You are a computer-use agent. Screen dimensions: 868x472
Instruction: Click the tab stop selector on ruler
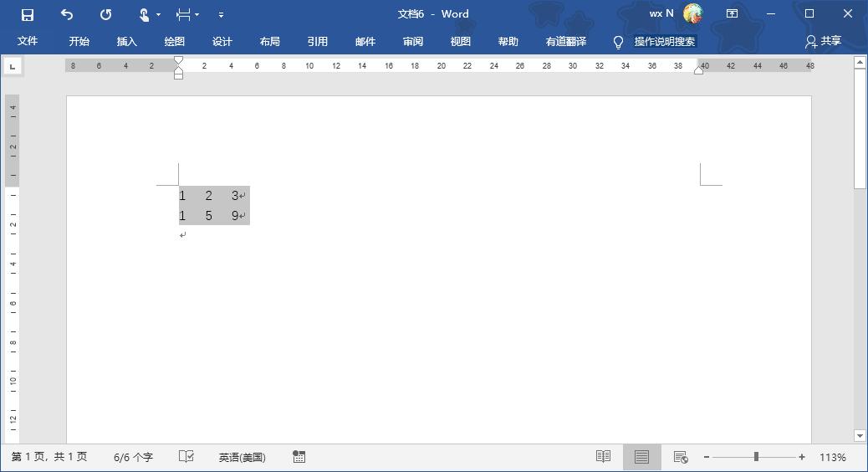tap(13, 67)
